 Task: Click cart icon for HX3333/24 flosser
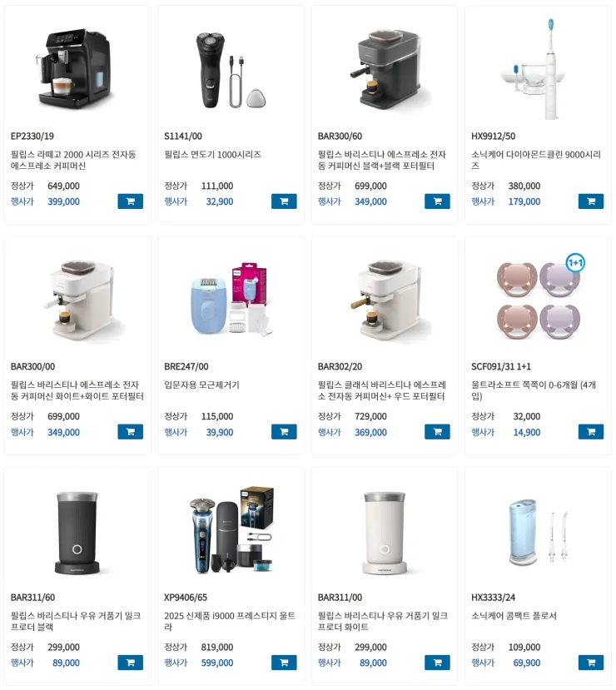coord(591,663)
